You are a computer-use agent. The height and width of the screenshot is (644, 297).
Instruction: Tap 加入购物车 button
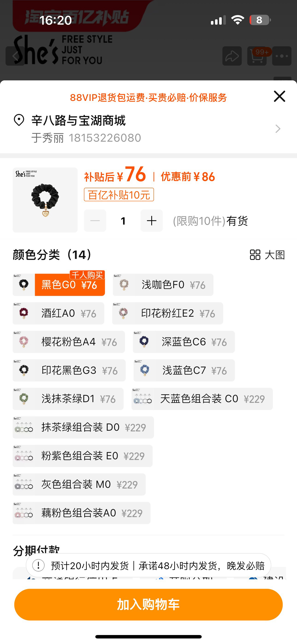[148, 605]
